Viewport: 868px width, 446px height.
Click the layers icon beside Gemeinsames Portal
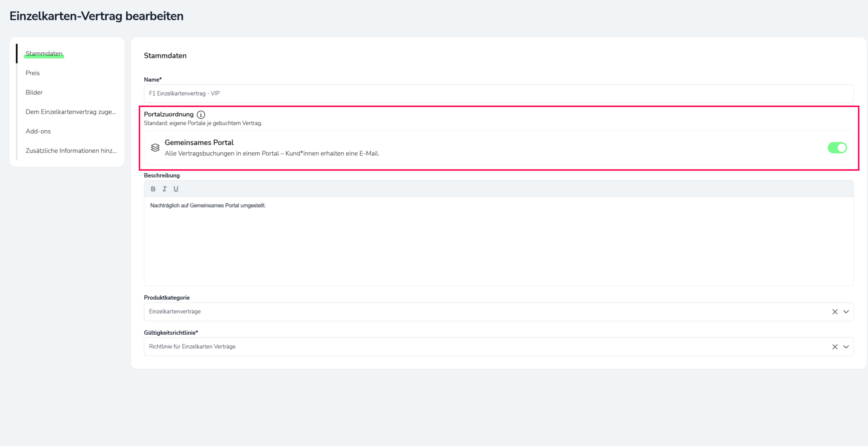click(155, 148)
